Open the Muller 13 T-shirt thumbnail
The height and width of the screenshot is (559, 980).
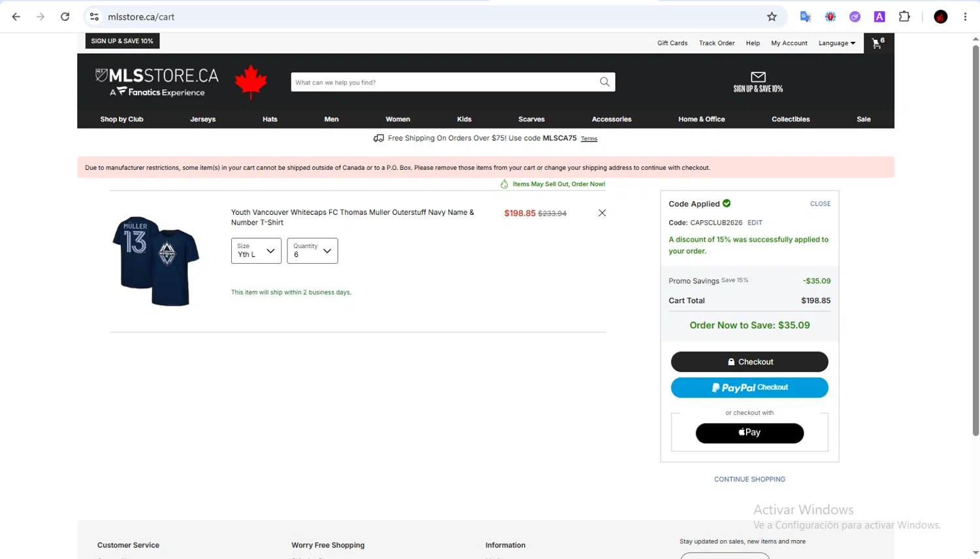[x=155, y=261]
